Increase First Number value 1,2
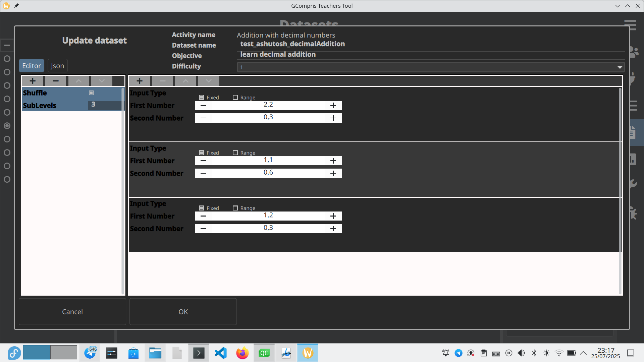This screenshot has width=644, height=362. [333, 216]
